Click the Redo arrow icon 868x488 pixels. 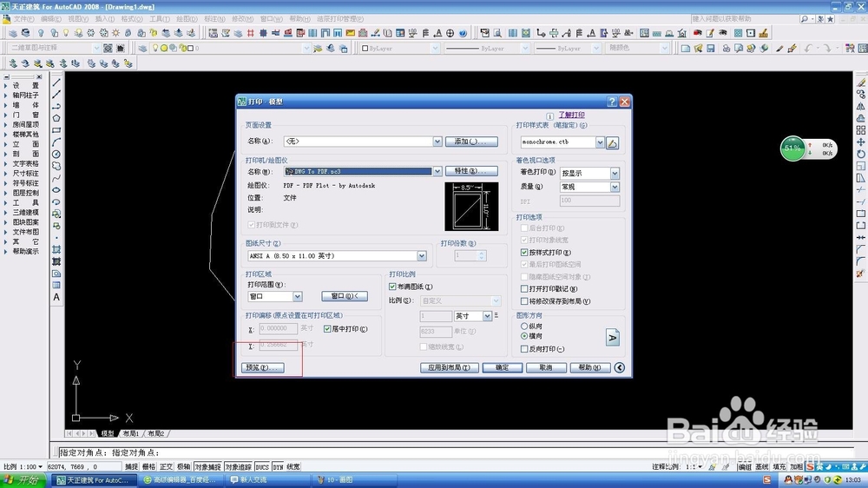(826, 48)
